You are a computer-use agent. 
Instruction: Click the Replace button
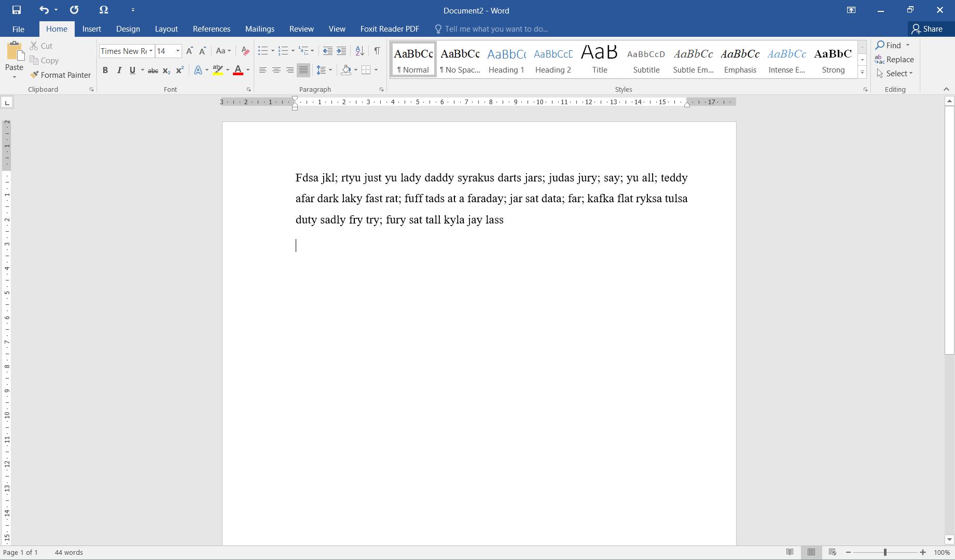(x=894, y=60)
